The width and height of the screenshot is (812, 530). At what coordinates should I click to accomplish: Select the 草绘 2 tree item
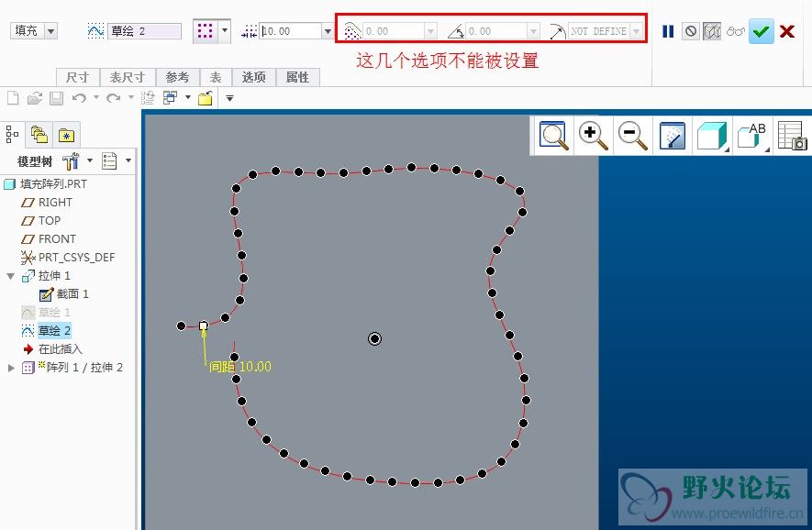[46, 331]
